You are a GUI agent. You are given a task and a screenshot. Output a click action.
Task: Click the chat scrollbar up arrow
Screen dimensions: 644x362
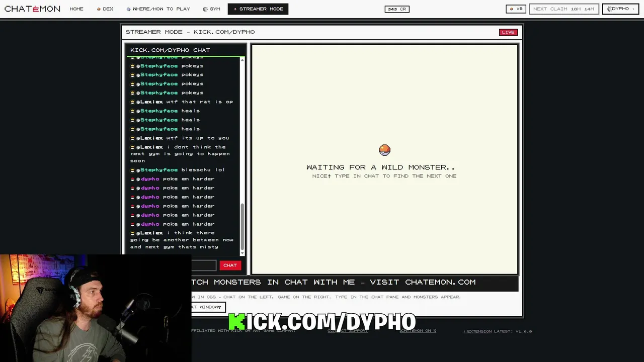[x=243, y=60]
